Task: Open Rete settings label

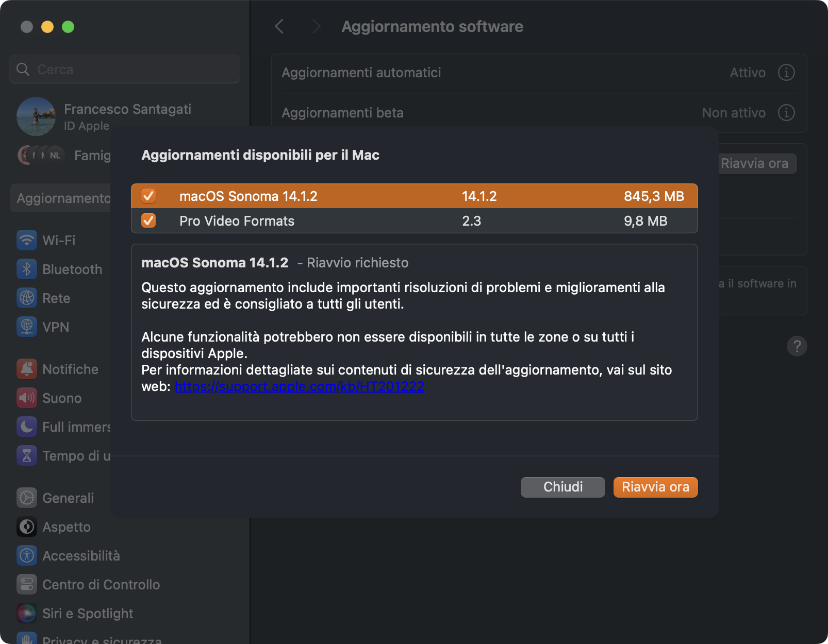Action: coord(56,298)
